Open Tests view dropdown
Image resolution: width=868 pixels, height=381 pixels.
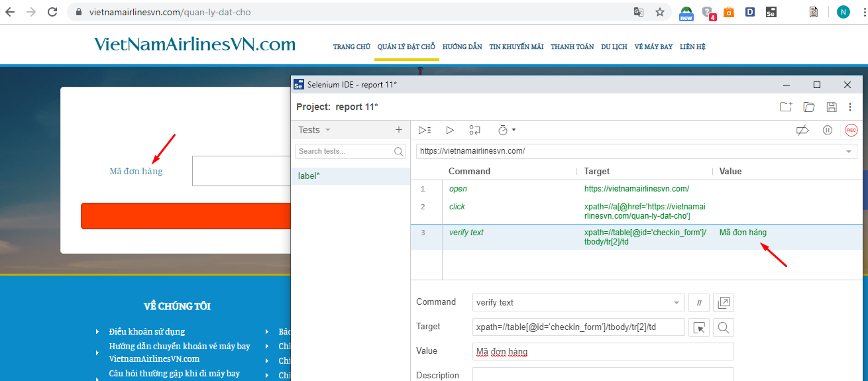pos(314,130)
